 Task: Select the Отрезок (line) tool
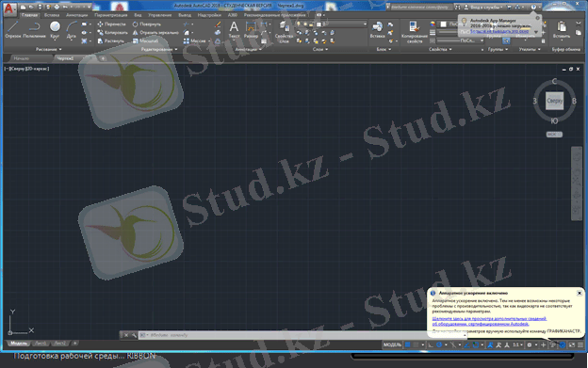(12, 29)
